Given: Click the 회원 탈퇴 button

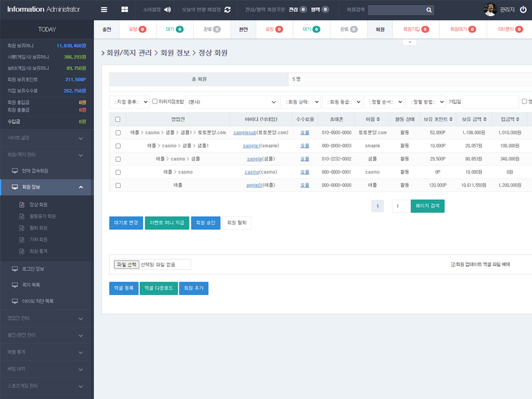Looking at the screenshot, I should (237, 223).
